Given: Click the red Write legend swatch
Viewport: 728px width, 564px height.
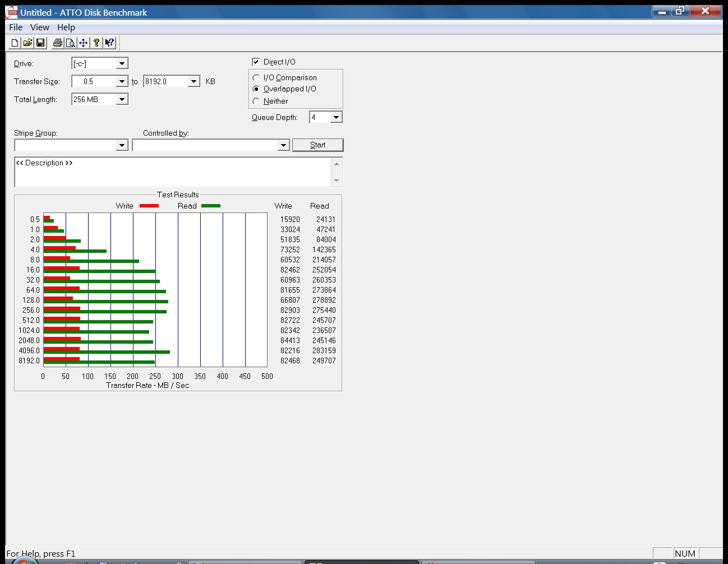Looking at the screenshot, I should pos(149,206).
